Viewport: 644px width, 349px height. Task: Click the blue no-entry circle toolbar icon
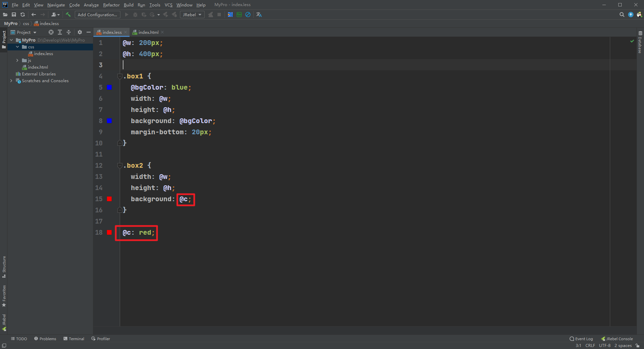(x=248, y=15)
